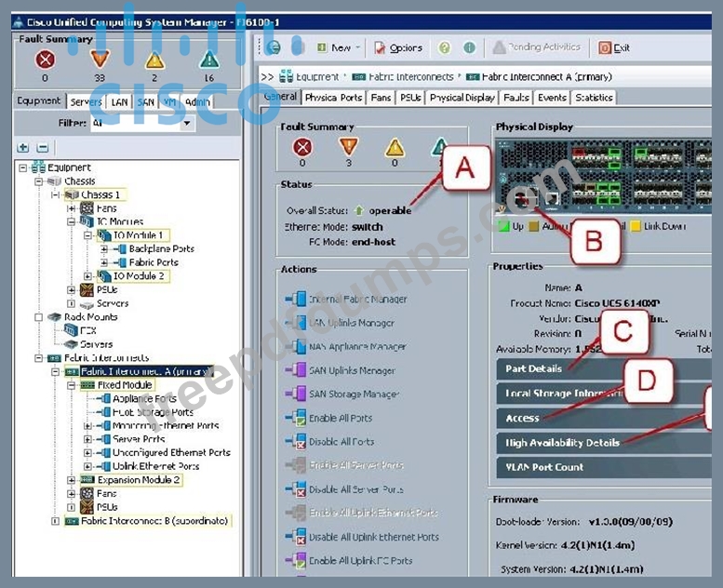Open the Faults tab
This screenshot has width=723, height=588.
click(x=516, y=98)
